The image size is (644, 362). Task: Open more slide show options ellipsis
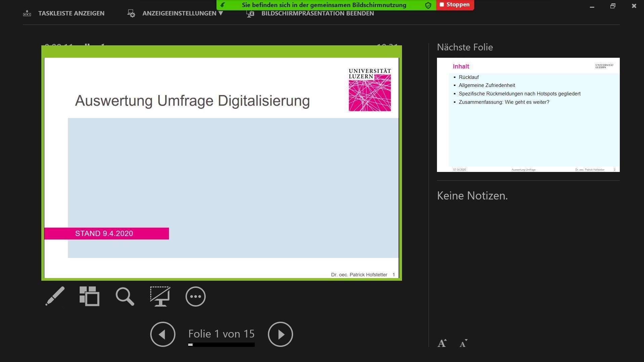click(195, 296)
